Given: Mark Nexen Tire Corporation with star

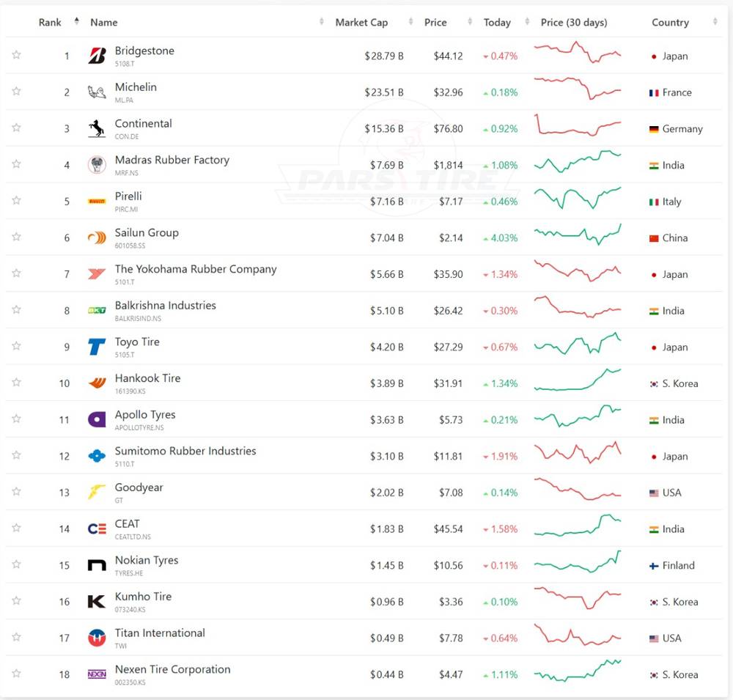Looking at the screenshot, I should click(x=16, y=674).
